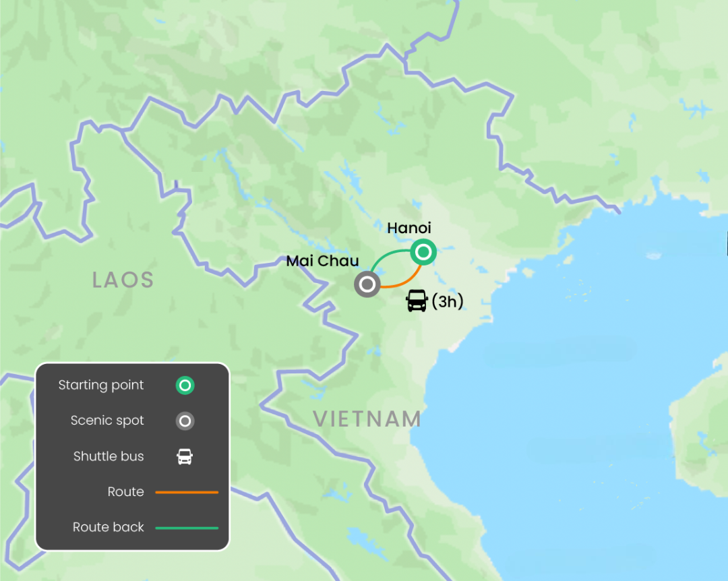This screenshot has height=581, width=728.
Task: Click the Route legend text
Action: 126,491
